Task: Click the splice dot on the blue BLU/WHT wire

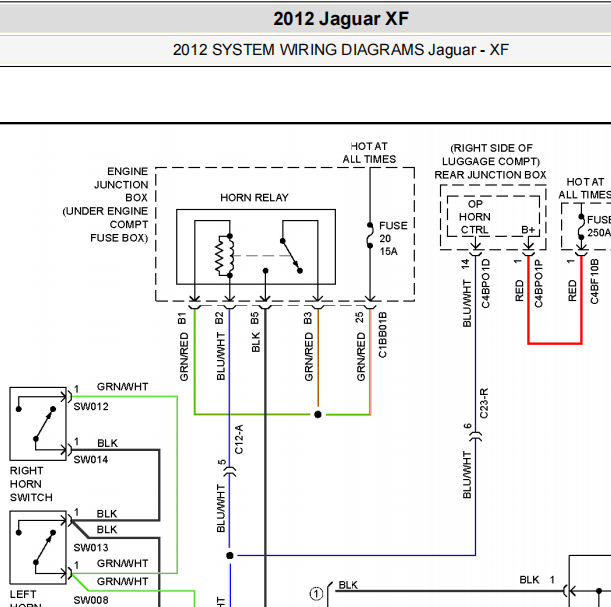Action: tap(230, 555)
